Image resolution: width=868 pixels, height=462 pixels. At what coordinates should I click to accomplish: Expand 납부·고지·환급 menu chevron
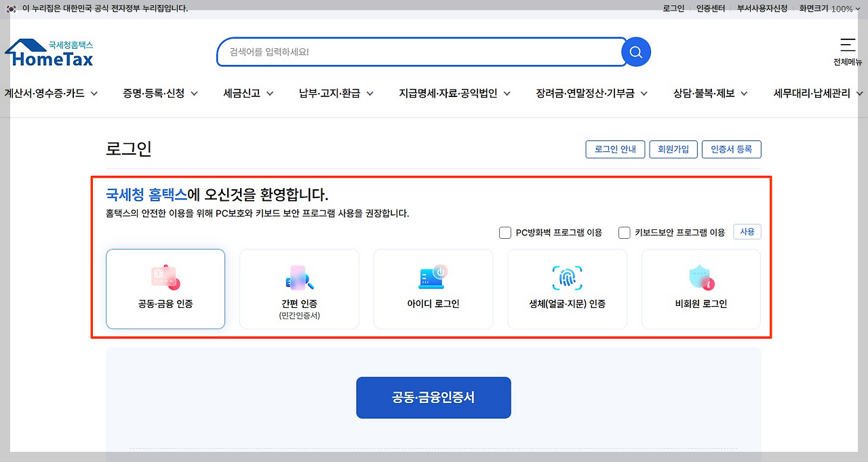370,94
